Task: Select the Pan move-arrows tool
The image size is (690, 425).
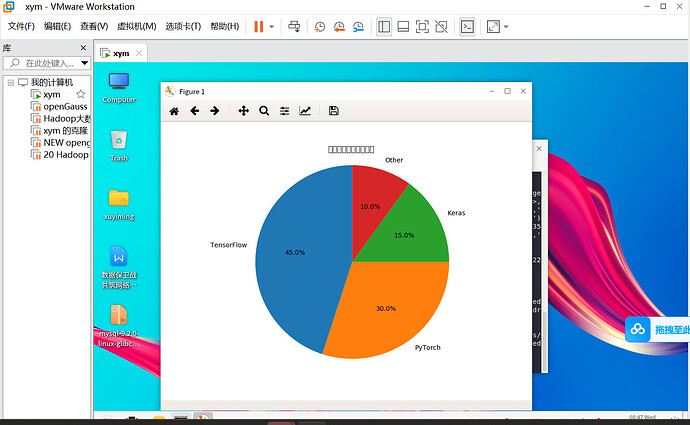Action: click(243, 111)
